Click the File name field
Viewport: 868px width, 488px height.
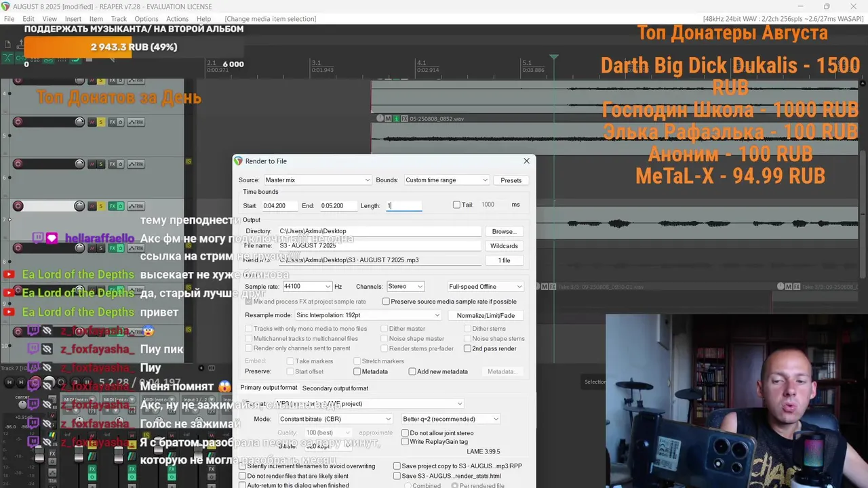click(x=379, y=246)
